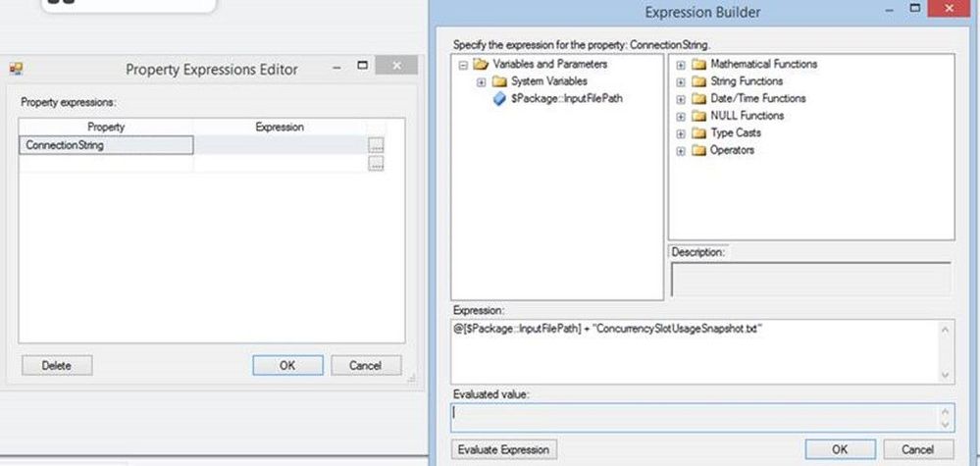
Task: Click the Mathematical Functions folder icon
Action: (698, 64)
